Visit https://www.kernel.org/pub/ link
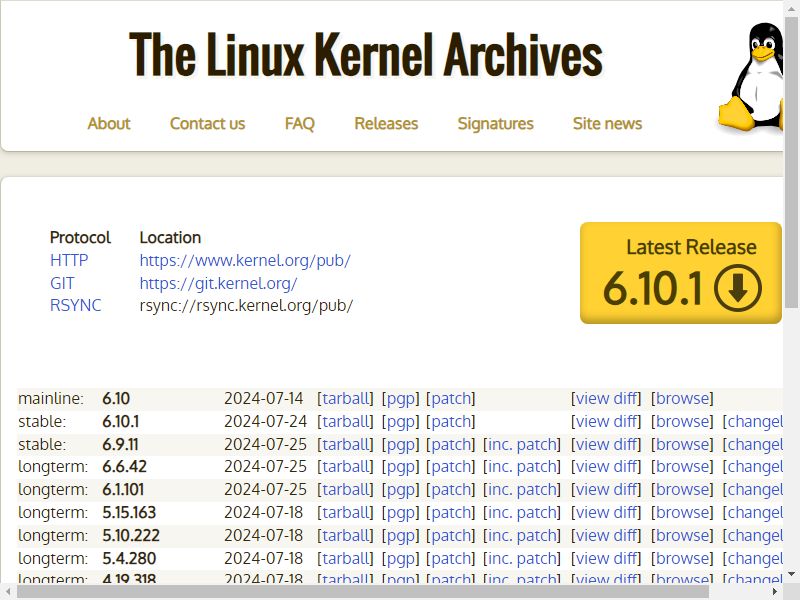This screenshot has width=800, height=600. point(245,261)
